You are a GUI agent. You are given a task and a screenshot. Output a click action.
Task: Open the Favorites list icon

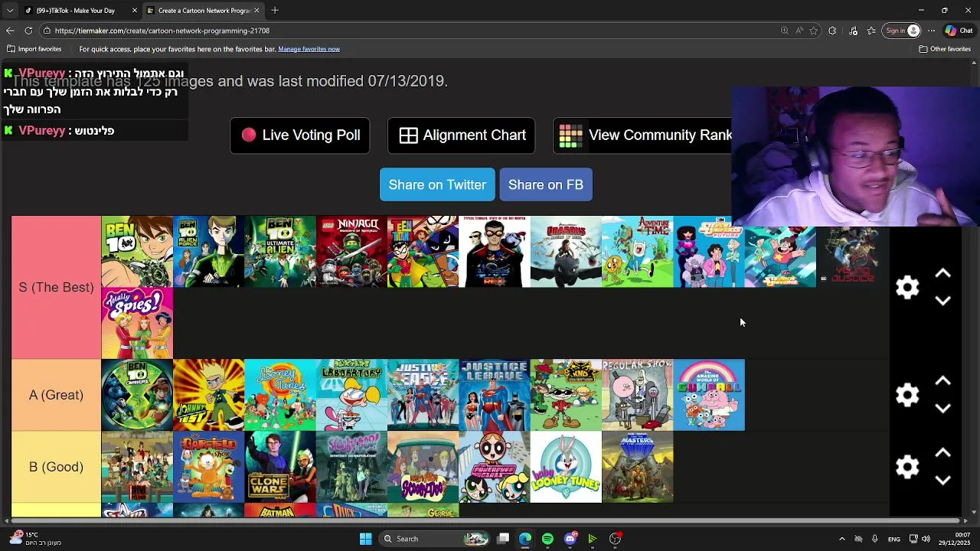coord(871,31)
